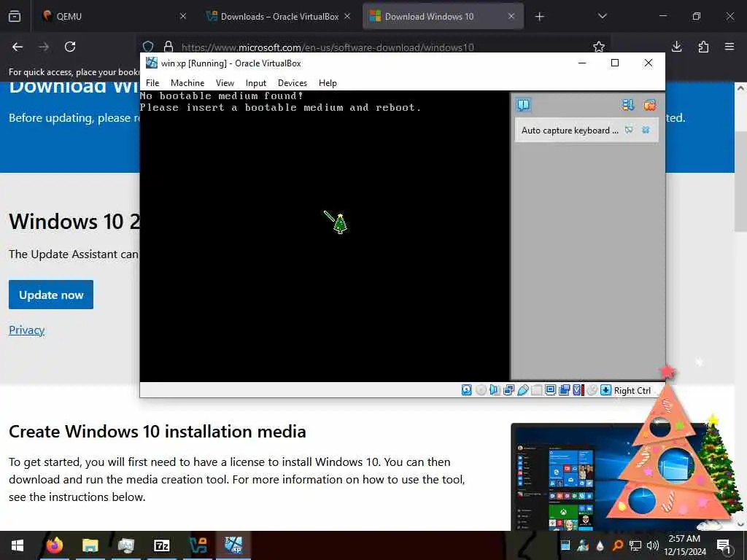This screenshot has height=560, width=747.
Task: Open help for the Auto capture keyboard notification
Action: [629, 130]
